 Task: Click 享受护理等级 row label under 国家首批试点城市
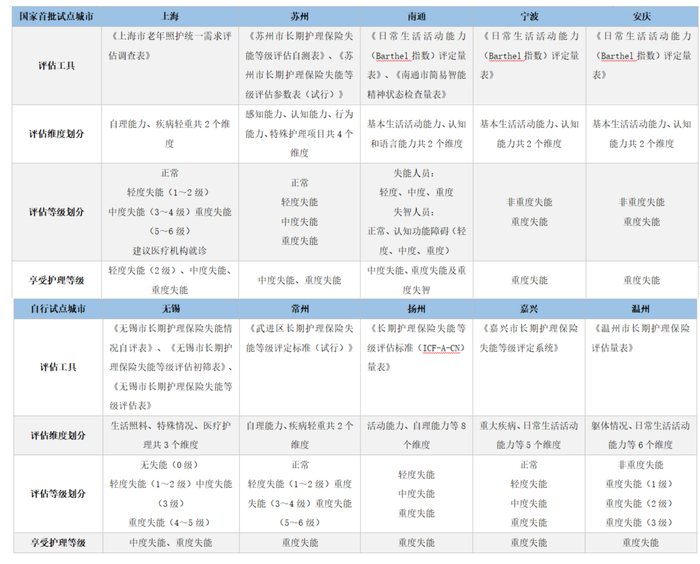coord(57,280)
